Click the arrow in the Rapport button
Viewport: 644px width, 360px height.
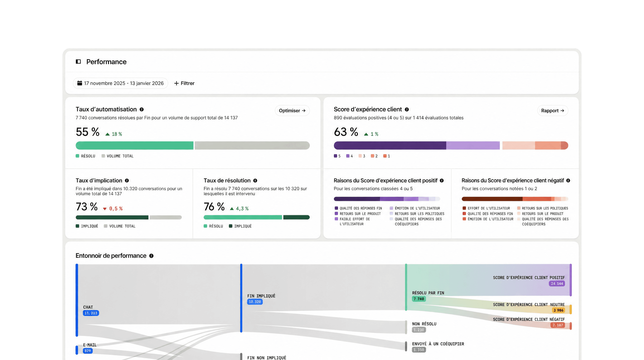click(x=562, y=111)
